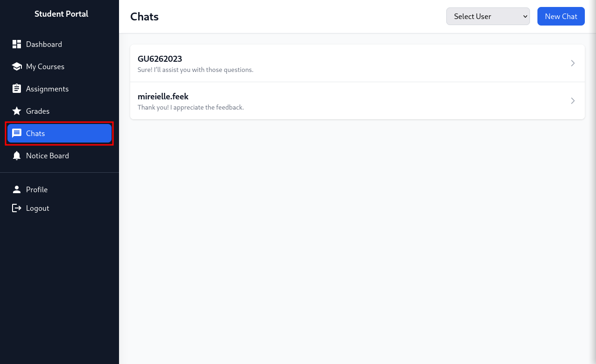The height and width of the screenshot is (364, 596).
Task: Navigate to Assignments in the sidebar
Action: 47,89
